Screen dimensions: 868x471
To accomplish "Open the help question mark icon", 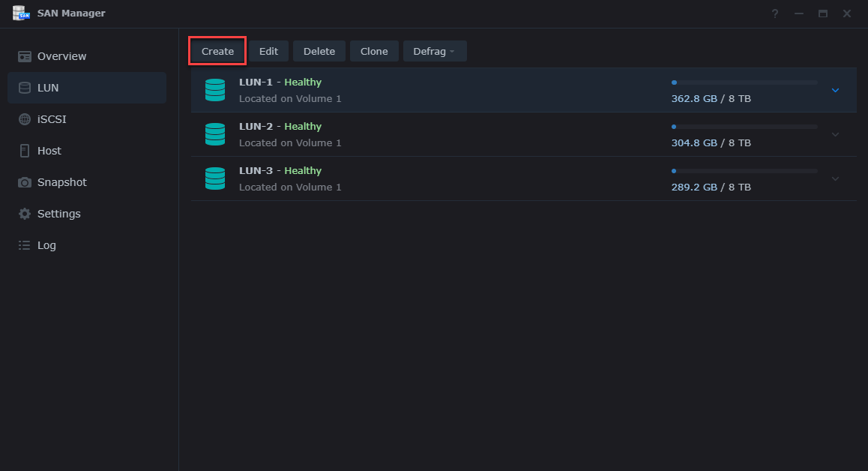I will click(775, 13).
